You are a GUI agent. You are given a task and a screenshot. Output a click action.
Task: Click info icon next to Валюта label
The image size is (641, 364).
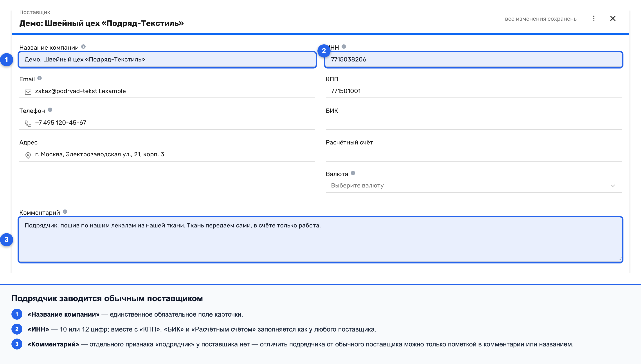[x=353, y=173]
